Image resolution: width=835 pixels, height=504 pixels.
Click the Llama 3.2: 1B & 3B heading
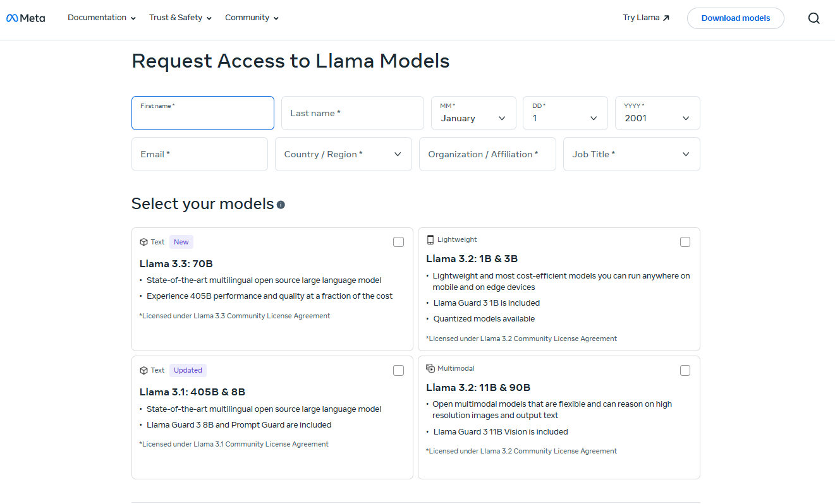[472, 259]
